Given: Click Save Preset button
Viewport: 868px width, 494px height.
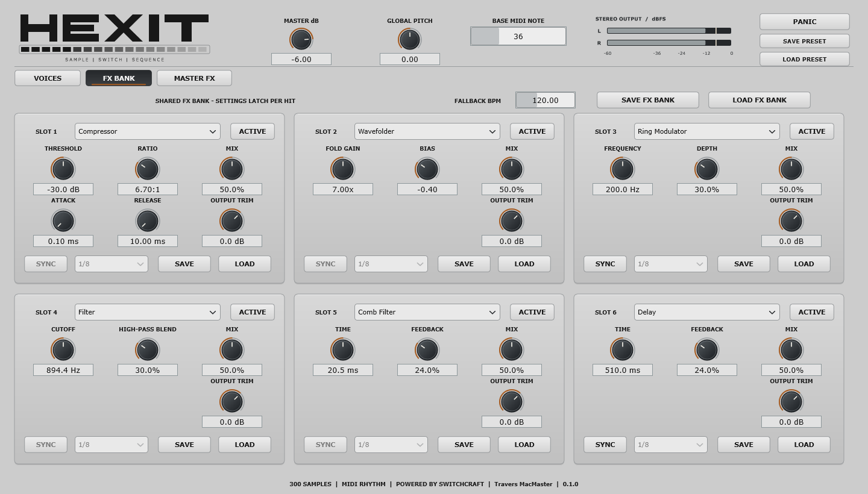Looking at the screenshot, I should tap(805, 41).
